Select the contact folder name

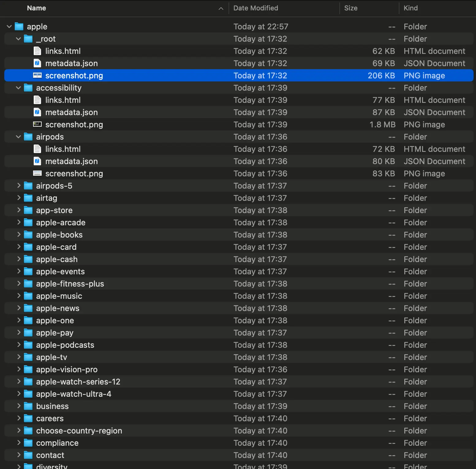tap(50, 455)
